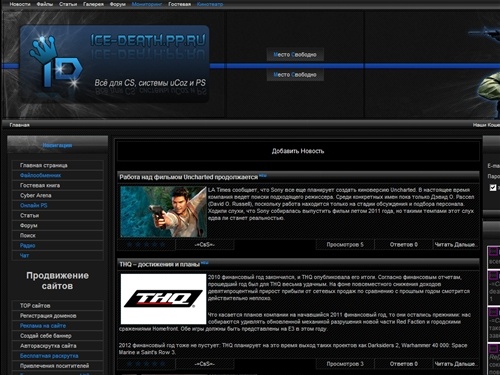Click the Продвижение сайтов heading

57,281
